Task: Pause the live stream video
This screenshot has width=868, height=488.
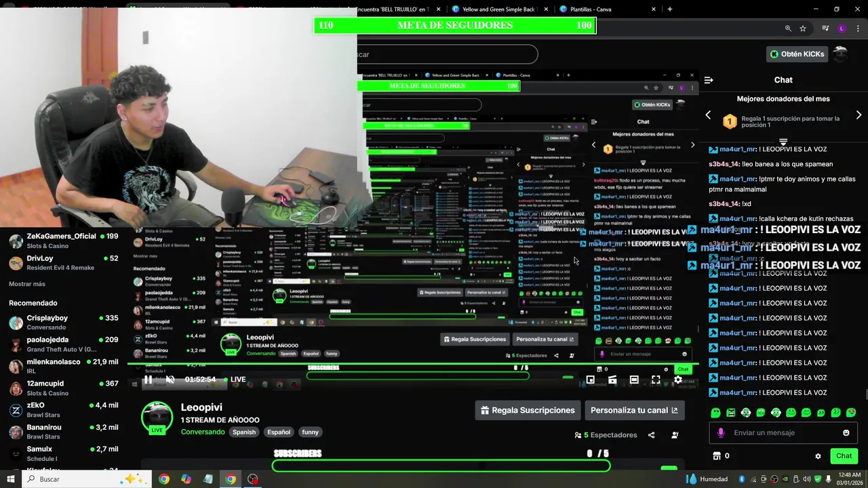Action: (x=148, y=380)
